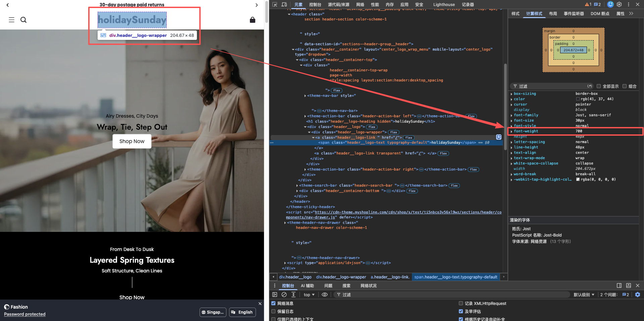Viewport: 644px width, 321px height.
Task: Click the Password protected link
Action: coord(25,314)
